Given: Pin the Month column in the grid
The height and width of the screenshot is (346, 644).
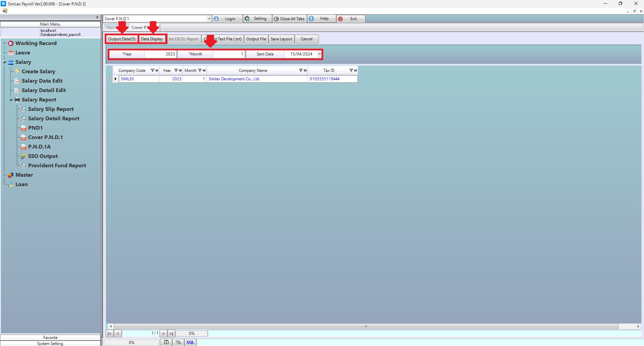Looking at the screenshot, I should [x=204, y=71].
